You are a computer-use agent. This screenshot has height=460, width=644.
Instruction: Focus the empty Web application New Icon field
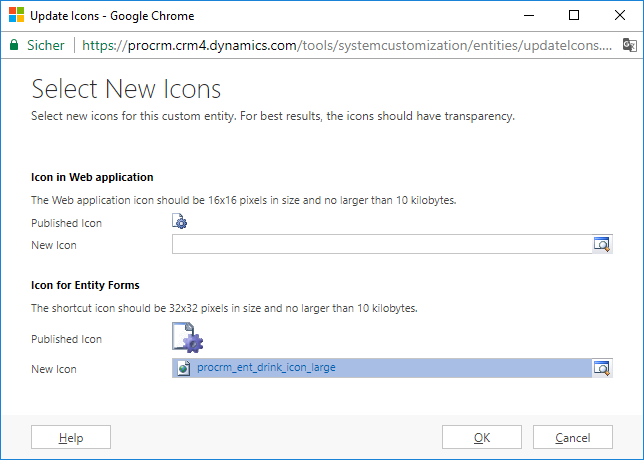380,244
